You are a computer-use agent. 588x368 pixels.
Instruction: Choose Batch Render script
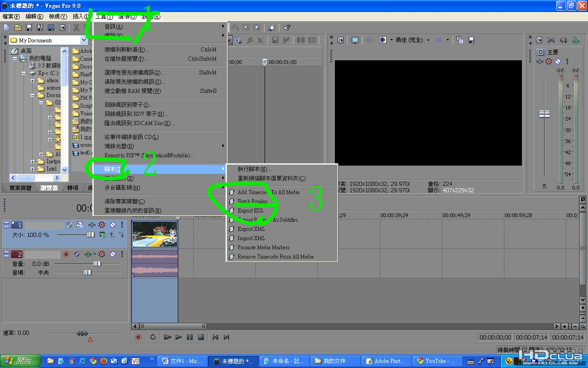pyautogui.click(x=282, y=201)
